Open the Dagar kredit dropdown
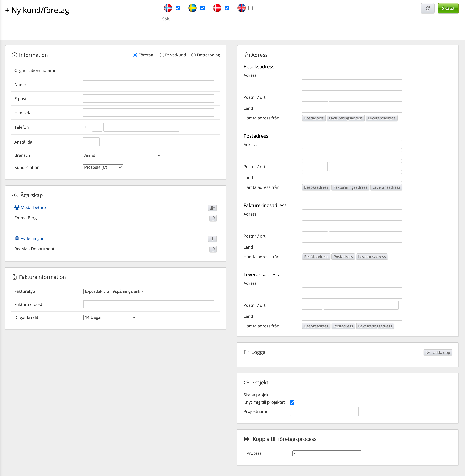 coord(110,317)
